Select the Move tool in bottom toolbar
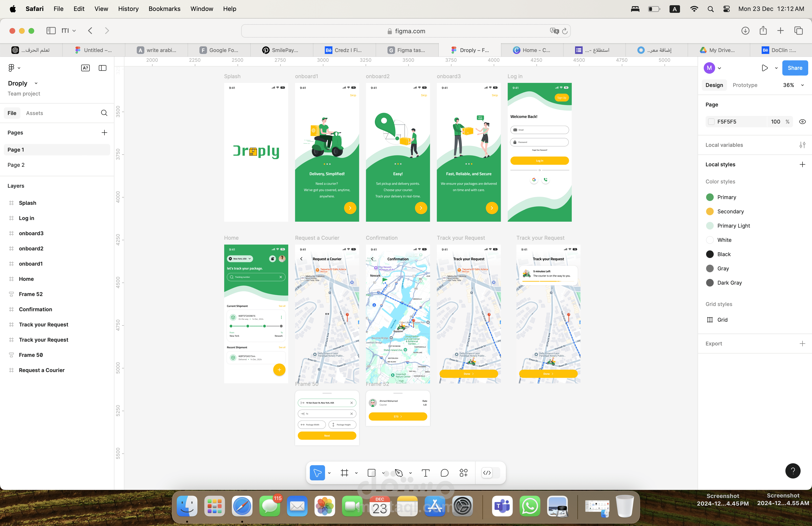The image size is (812, 526). point(317,473)
